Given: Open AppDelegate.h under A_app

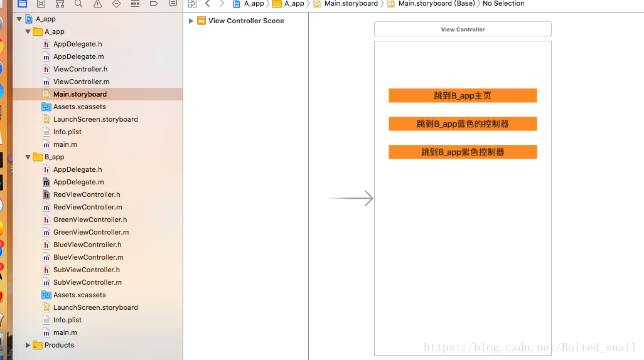Looking at the screenshot, I should click(x=78, y=44).
